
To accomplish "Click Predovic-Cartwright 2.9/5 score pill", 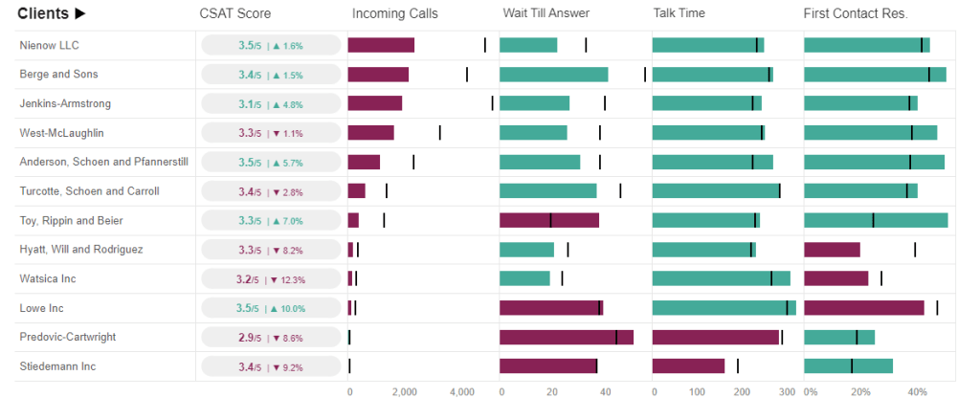I will (271, 338).
